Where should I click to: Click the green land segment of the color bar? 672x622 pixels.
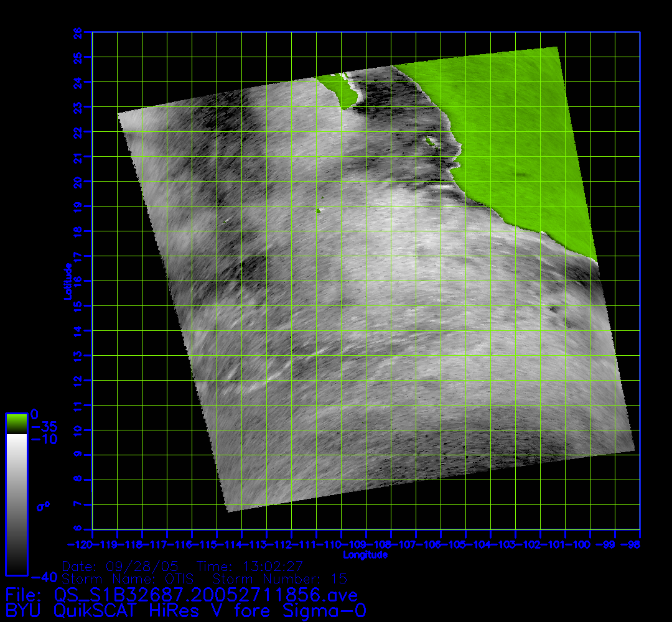tap(16, 424)
